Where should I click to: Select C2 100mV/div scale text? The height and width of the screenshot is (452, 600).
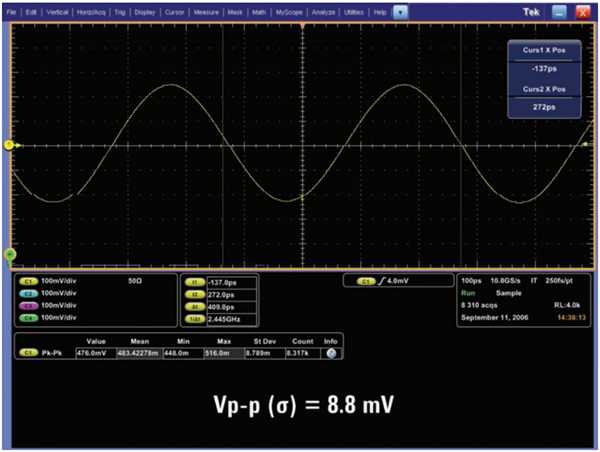coord(59,293)
